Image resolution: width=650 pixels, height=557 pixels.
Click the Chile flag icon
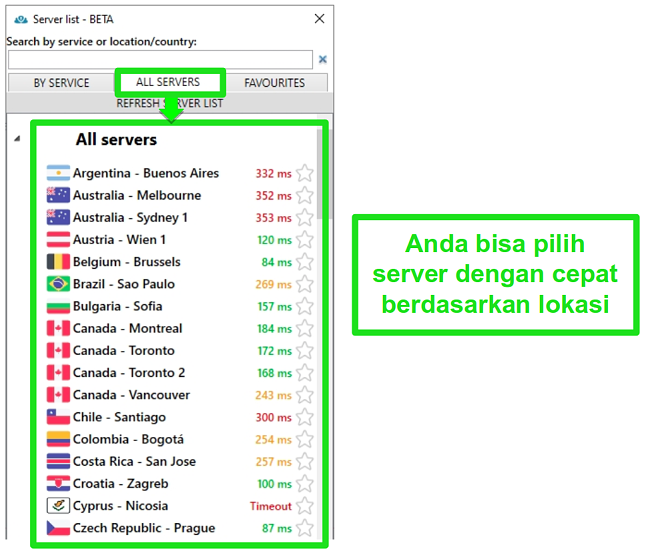(x=58, y=417)
